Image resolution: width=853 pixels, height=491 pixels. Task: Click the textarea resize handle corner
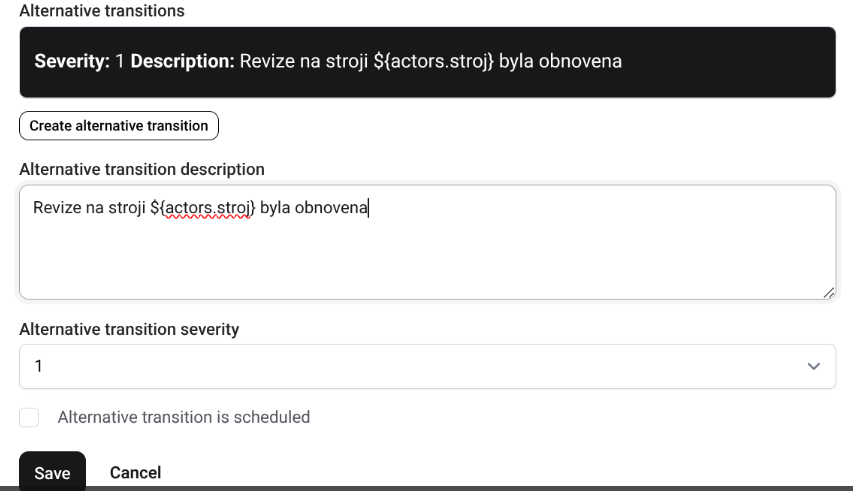click(x=829, y=292)
